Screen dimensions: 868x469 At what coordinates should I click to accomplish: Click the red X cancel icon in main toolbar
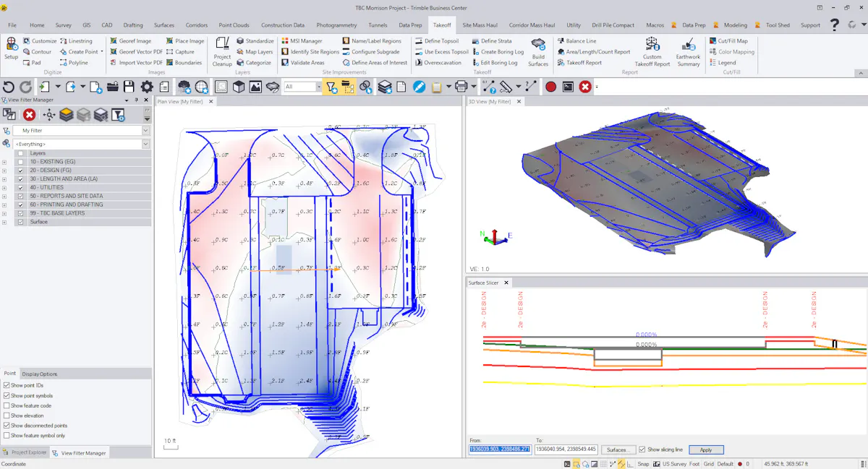pos(585,87)
